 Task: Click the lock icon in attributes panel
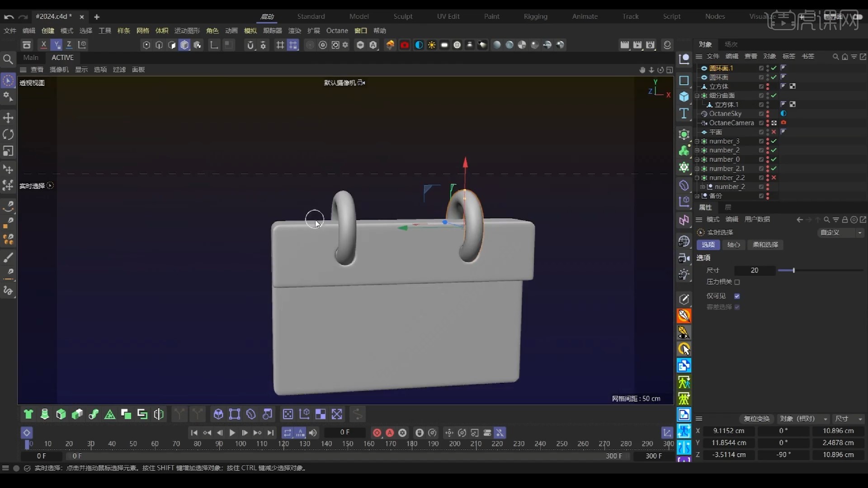(x=844, y=220)
